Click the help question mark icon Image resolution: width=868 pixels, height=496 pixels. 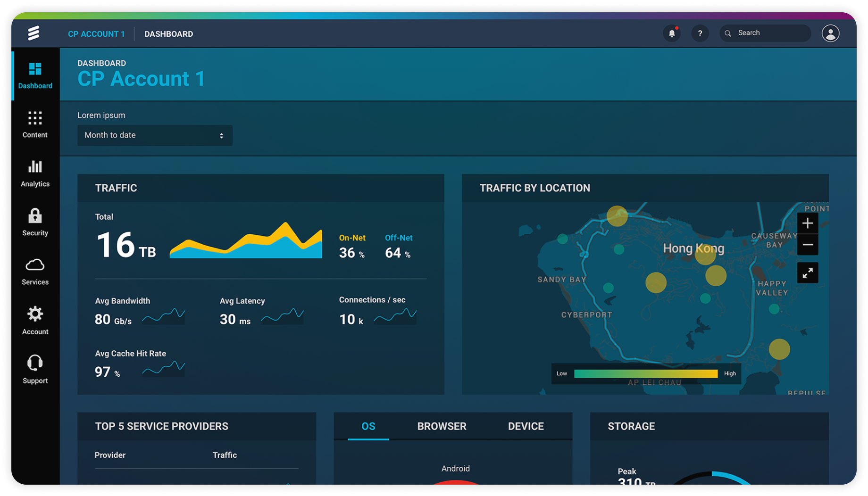700,33
